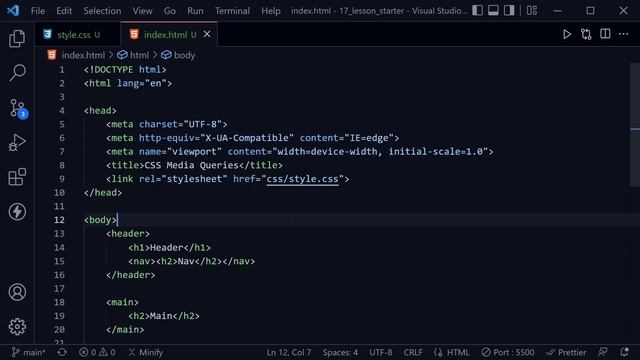Open the lightning bolt extension icon
The image size is (640, 360).
[17, 212]
